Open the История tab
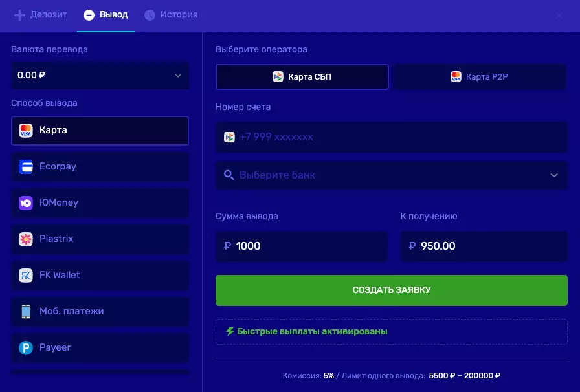This screenshot has height=392, width=580. click(170, 15)
